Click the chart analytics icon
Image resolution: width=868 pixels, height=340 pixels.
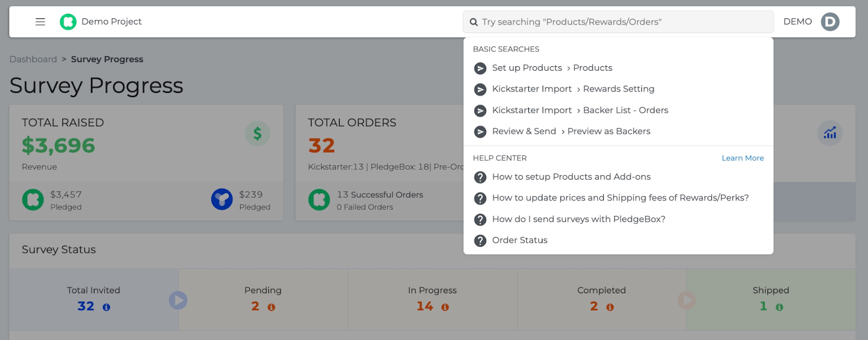(x=829, y=133)
